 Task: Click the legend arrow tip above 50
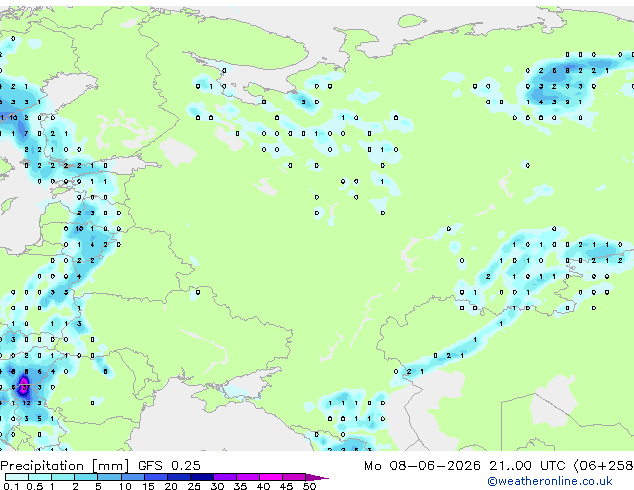[x=317, y=477]
